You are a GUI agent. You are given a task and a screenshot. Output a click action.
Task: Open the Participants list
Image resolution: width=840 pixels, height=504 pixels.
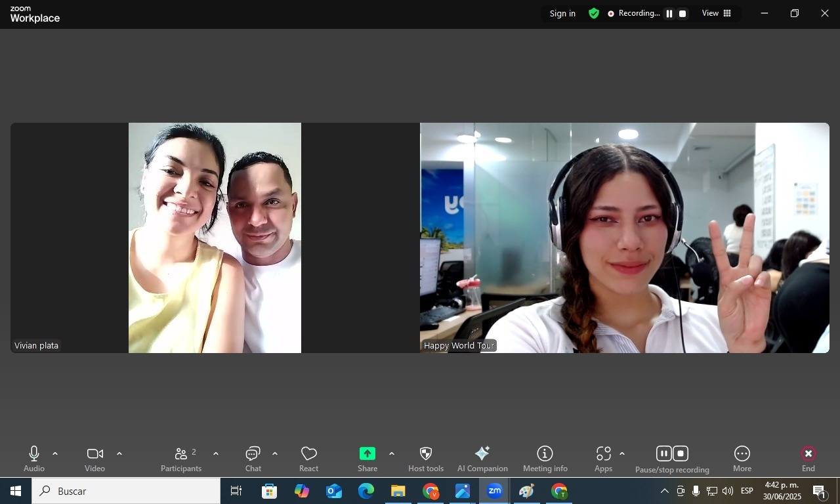click(x=181, y=459)
